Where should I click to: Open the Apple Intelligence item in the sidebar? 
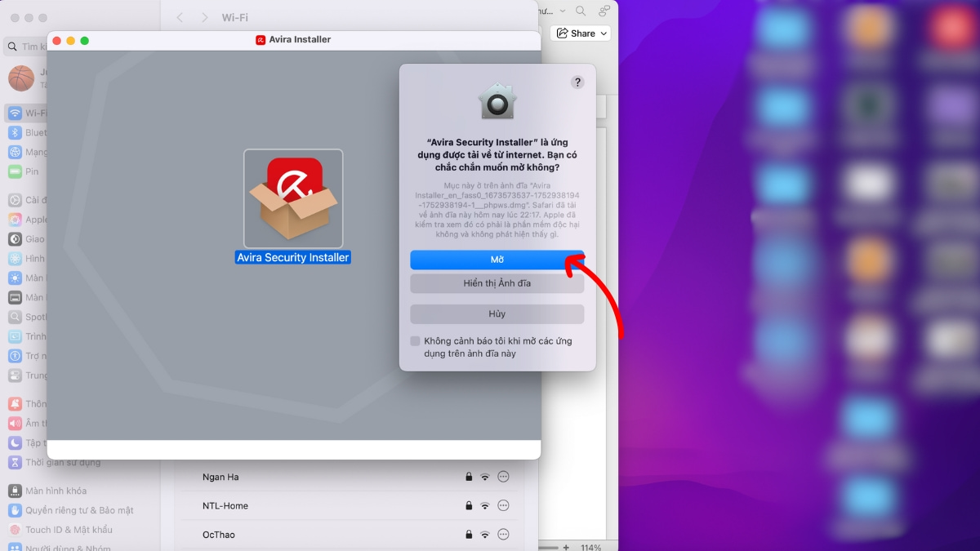[25, 220]
